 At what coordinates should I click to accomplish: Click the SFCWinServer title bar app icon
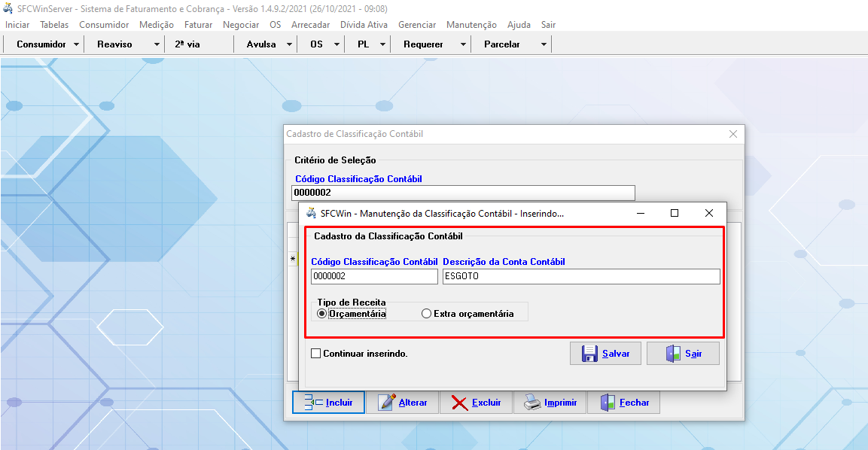click(x=8, y=9)
